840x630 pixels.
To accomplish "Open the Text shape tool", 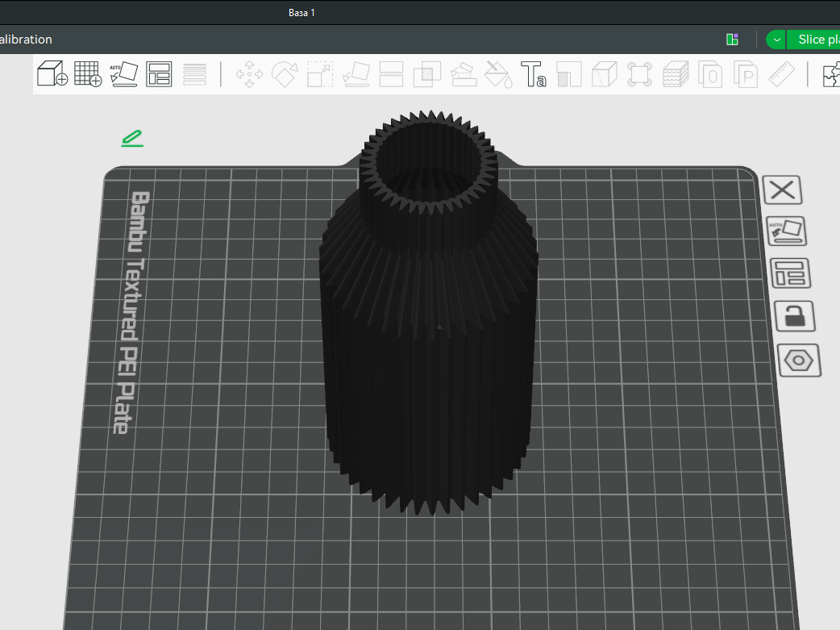I will 533,75.
